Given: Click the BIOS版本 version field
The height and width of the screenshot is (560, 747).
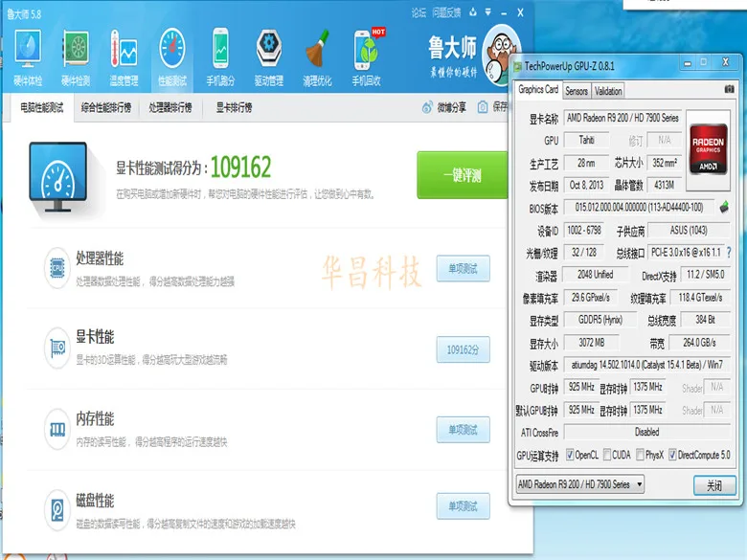Looking at the screenshot, I should click(x=640, y=207).
